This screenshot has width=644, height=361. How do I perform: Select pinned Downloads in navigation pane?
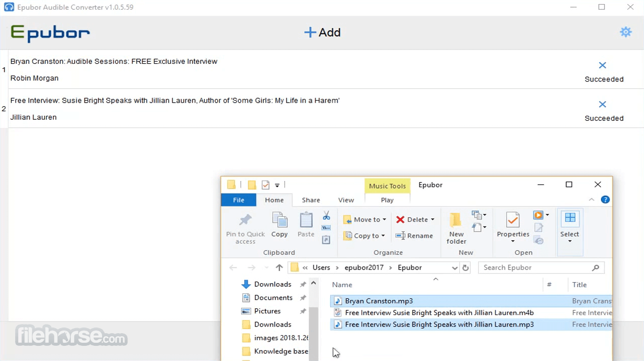272,284
